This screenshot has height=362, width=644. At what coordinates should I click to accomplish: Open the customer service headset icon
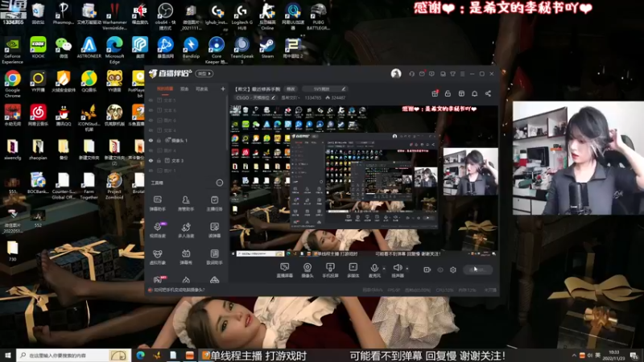pyautogui.click(x=411, y=74)
